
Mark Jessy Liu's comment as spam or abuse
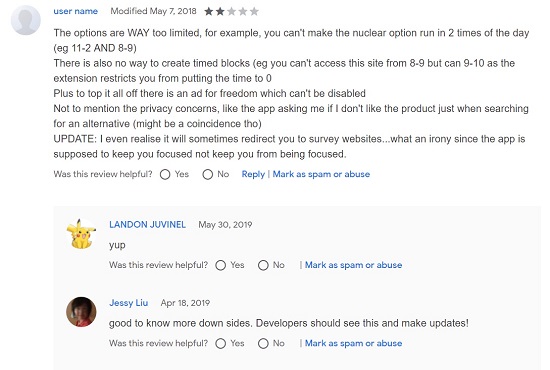pos(354,343)
